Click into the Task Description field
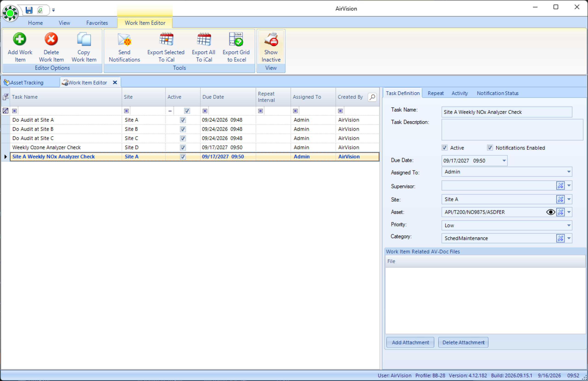 (x=512, y=130)
